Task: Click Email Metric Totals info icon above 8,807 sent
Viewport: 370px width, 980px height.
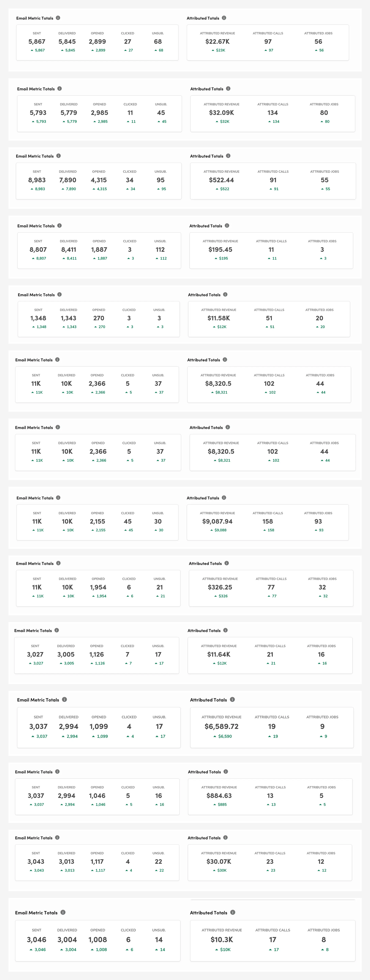Action: [60, 226]
